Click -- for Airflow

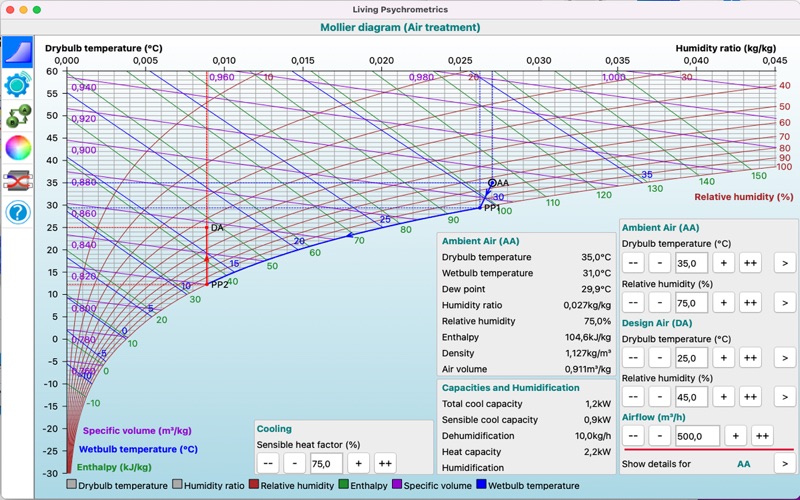pyautogui.click(x=633, y=436)
